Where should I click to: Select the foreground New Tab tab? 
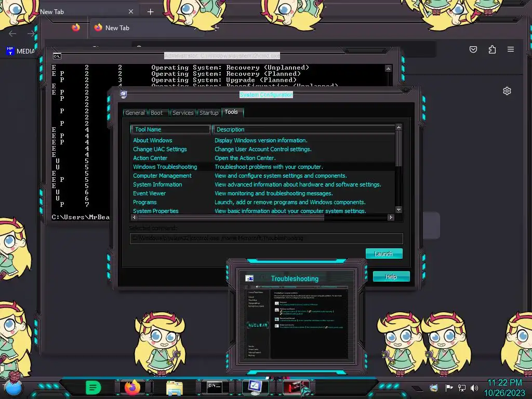(x=146, y=28)
